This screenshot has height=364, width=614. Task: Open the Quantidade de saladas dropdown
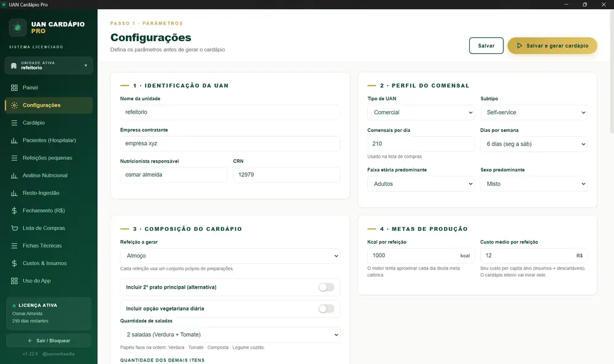click(x=230, y=335)
